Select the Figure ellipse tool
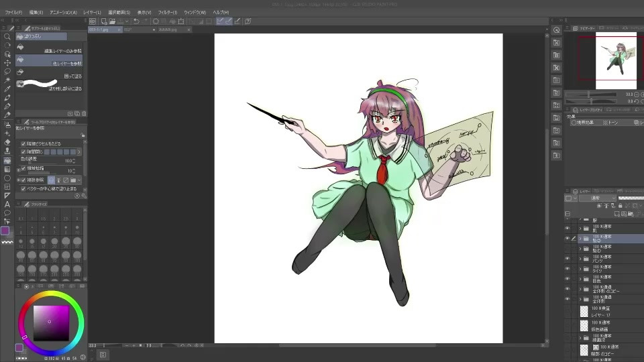Viewport: 644px width, 362px height. coord(7,178)
